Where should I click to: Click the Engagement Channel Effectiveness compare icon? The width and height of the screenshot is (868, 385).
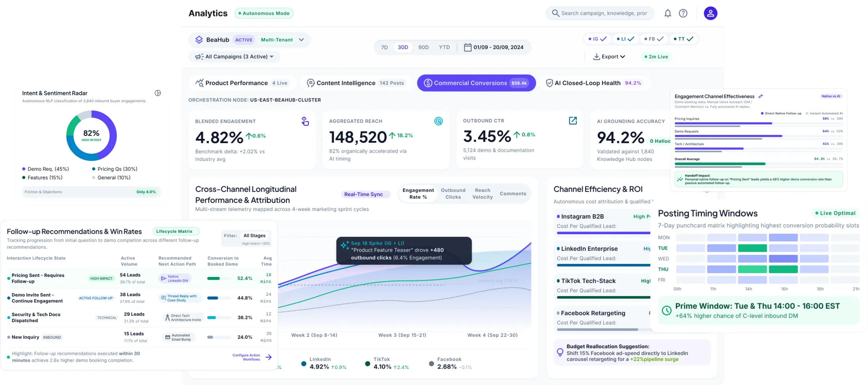(760, 96)
